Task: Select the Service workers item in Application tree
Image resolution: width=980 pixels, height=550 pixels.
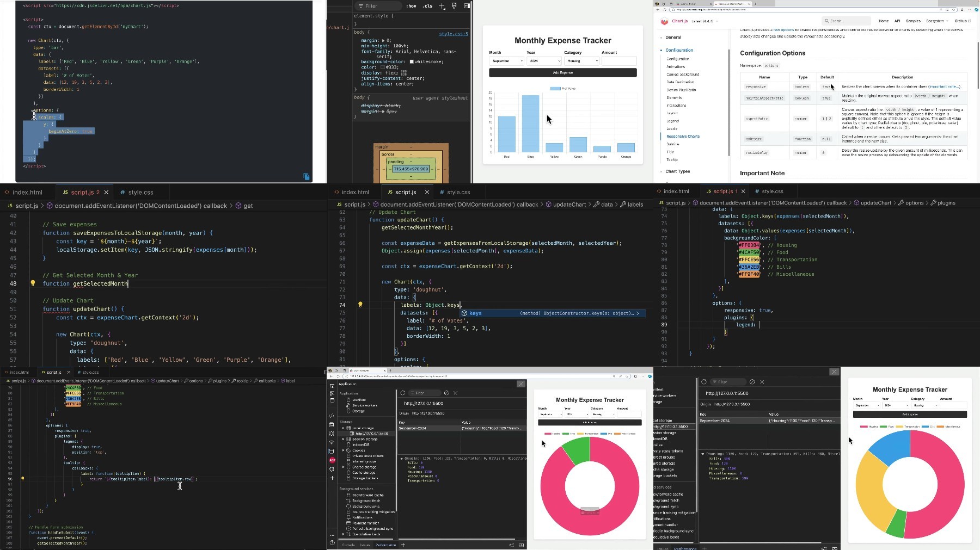Action: click(x=364, y=405)
